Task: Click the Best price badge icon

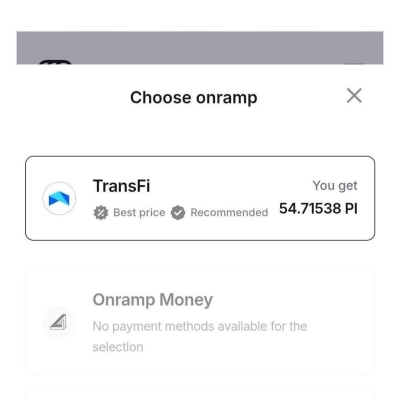Action: tap(101, 213)
